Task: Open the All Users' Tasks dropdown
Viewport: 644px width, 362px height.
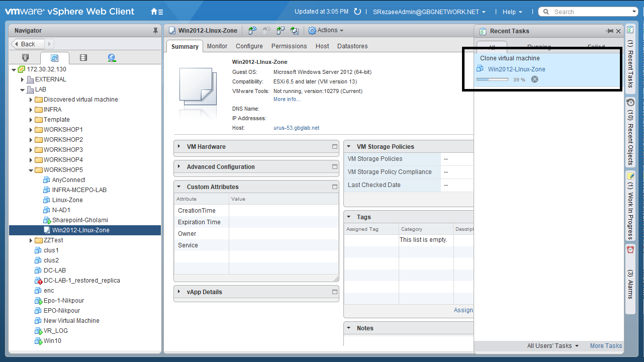Action: pos(553,346)
